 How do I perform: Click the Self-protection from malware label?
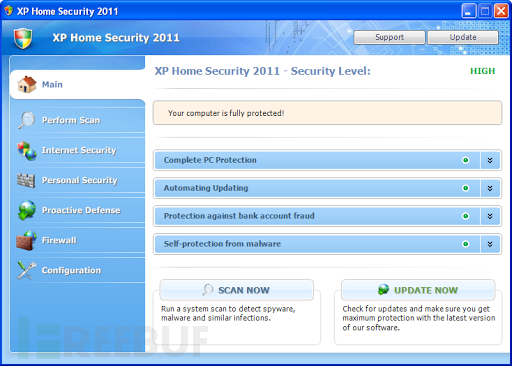pos(222,244)
